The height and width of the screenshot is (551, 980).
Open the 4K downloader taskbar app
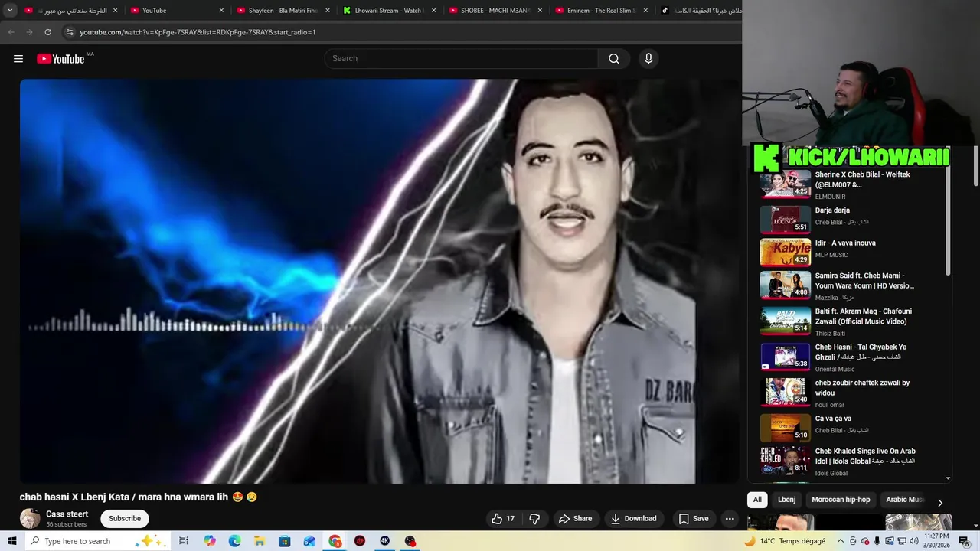(385, 541)
